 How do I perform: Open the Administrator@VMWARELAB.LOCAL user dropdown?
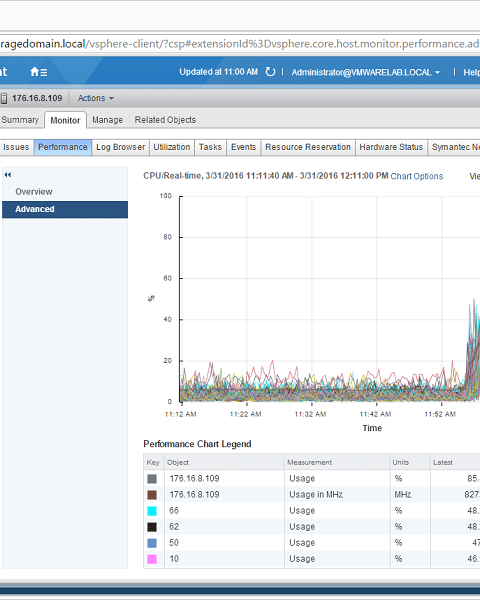366,72
